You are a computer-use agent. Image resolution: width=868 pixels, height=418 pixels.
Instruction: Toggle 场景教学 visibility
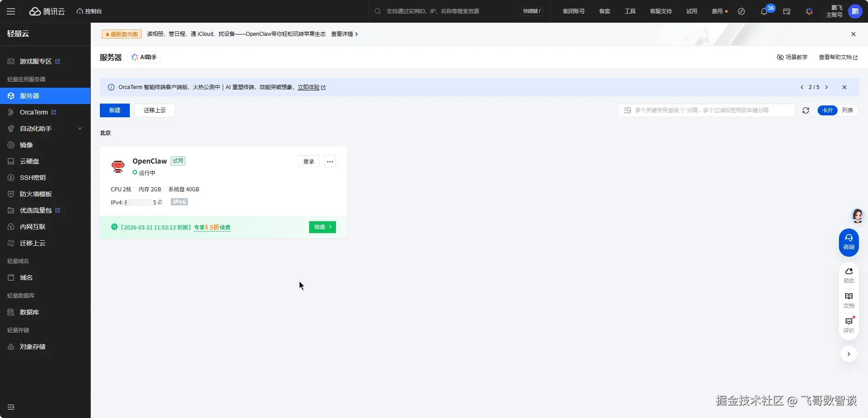792,57
